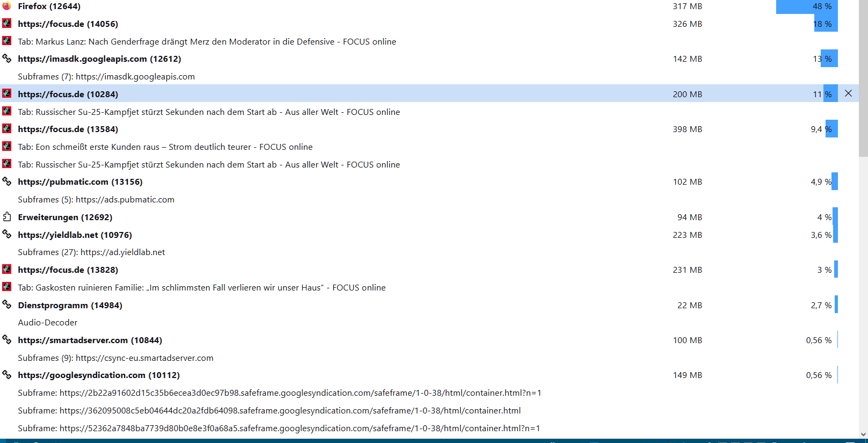
Task: Click the favicon of the focus.de (10284) process
Action: click(x=6, y=93)
